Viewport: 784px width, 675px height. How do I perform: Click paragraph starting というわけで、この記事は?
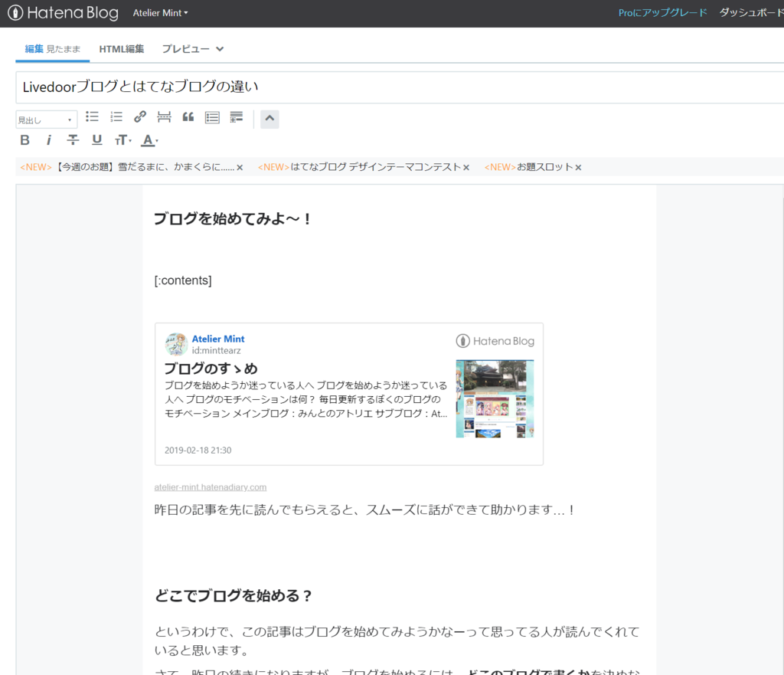click(397, 641)
